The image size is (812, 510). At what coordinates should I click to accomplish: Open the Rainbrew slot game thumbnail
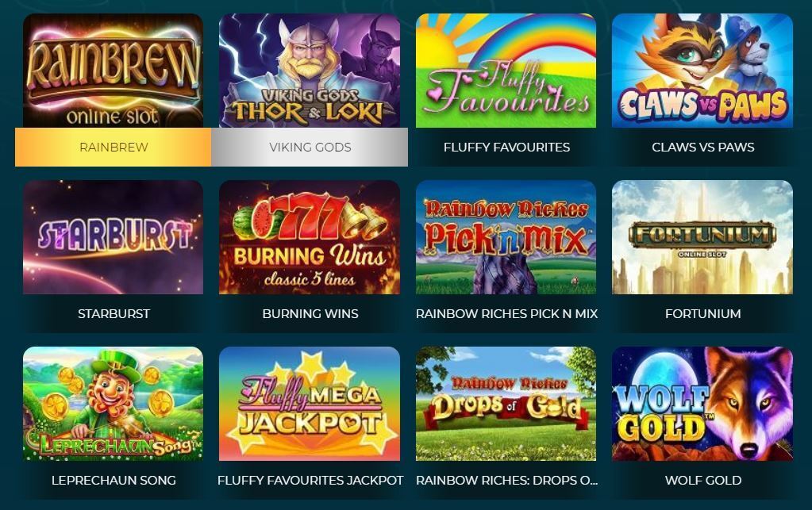tap(113, 71)
